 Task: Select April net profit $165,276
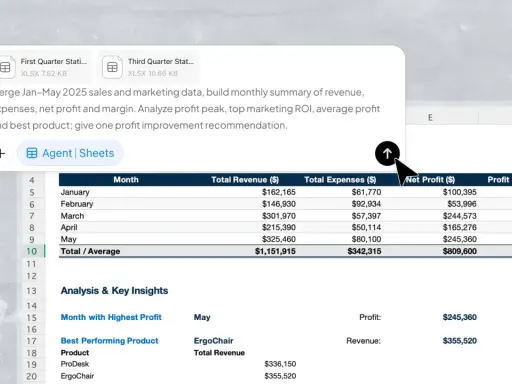(x=460, y=227)
